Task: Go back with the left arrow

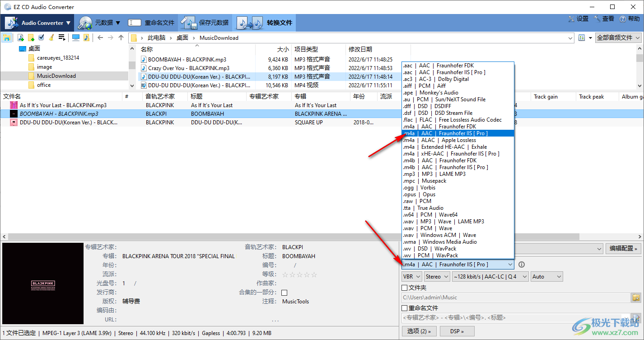Action: [100, 38]
